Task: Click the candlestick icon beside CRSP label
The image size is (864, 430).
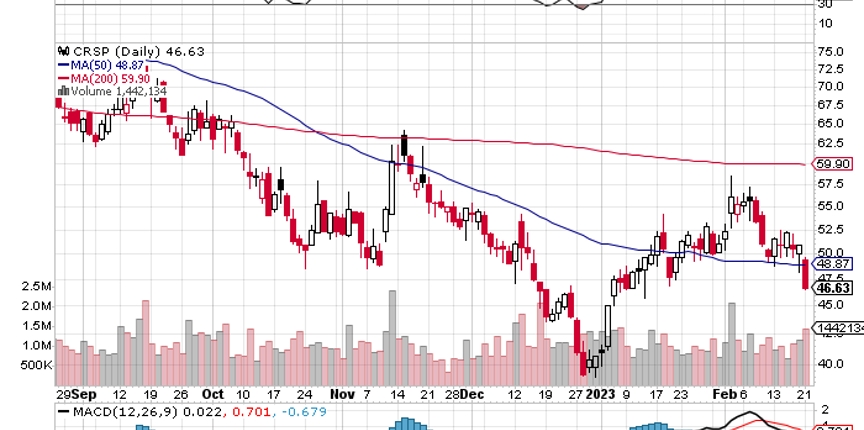Action: point(64,51)
